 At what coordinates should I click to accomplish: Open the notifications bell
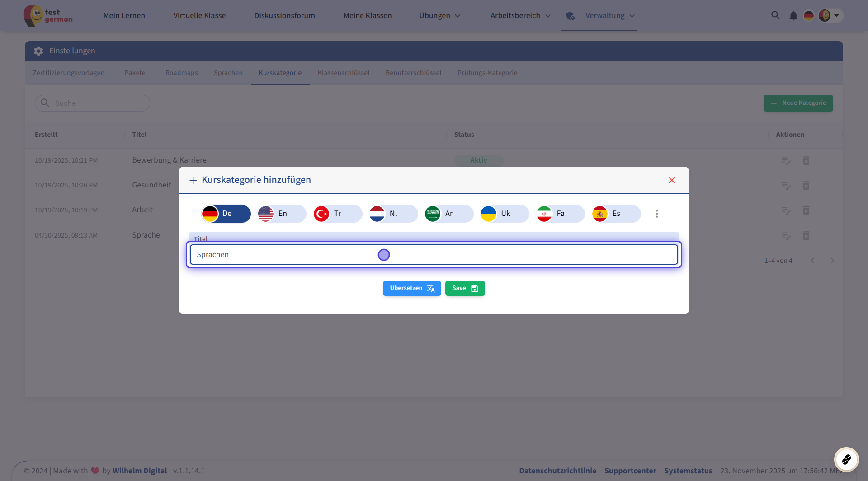[x=793, y=16]
